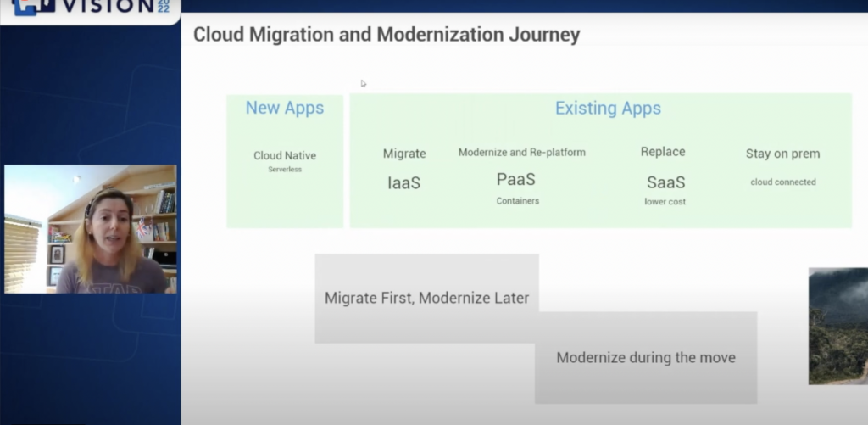
Task: Select the SaaS text
Action: point(665,182)
